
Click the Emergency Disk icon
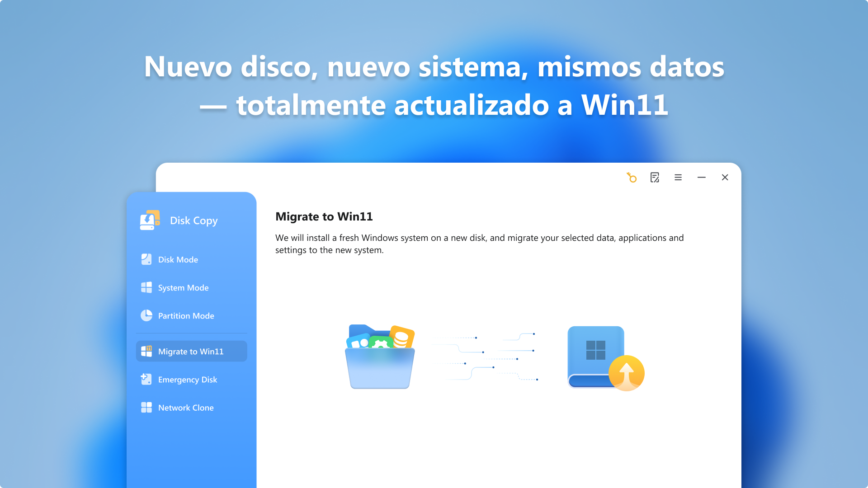click(x=146, y=379)
